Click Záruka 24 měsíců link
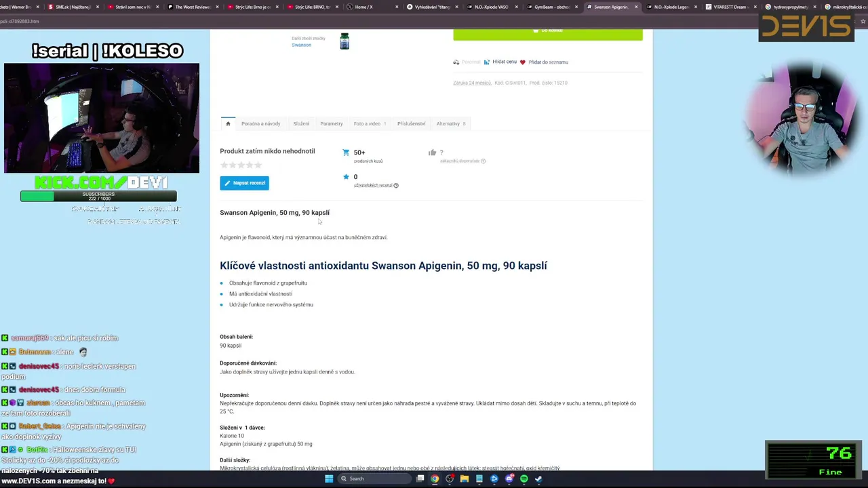The width and height of the screenshot is (868, 488). coord(472,83)
